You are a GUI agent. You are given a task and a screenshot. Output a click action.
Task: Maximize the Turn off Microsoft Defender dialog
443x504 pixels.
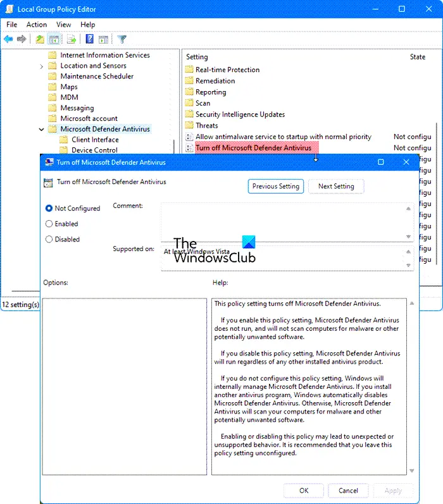point(380,162)
